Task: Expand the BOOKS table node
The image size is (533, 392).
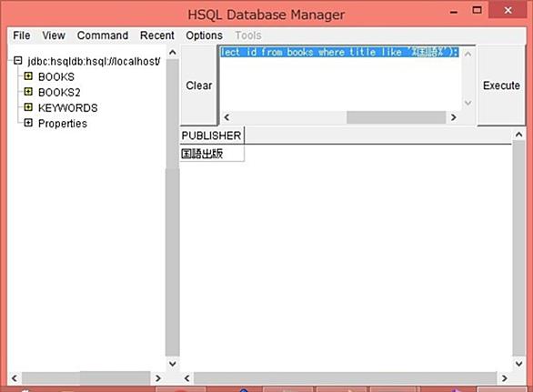Action: click(x=28, y=76)
